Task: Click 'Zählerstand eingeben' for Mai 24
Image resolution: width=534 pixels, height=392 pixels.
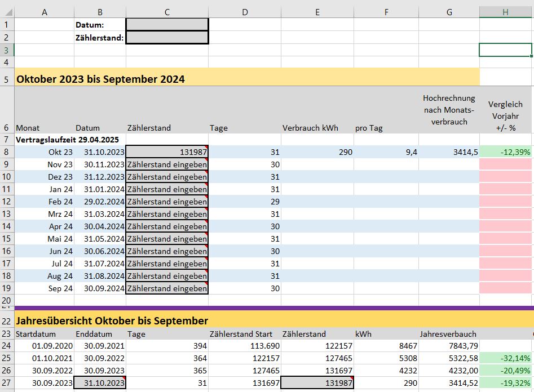Action: [167, 239]
